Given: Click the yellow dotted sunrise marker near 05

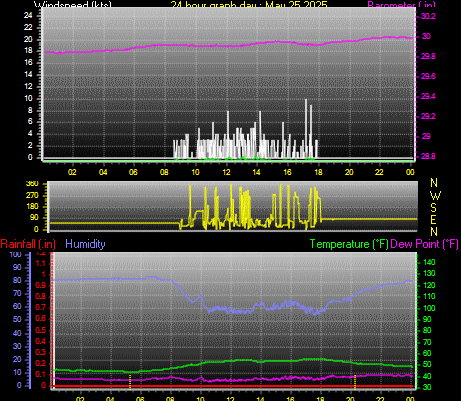Looking at the screenshot, I should 130,382.
